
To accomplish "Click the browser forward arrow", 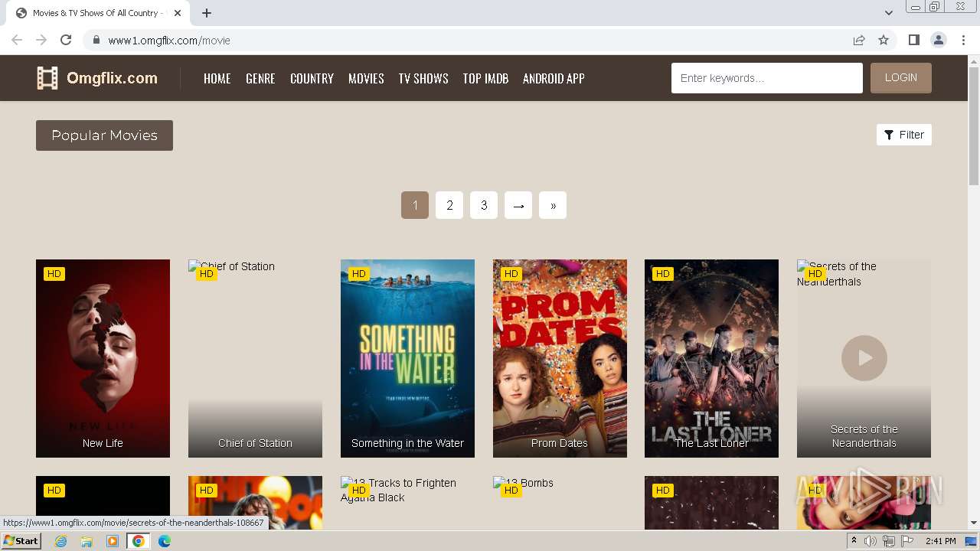I will 41,40.
